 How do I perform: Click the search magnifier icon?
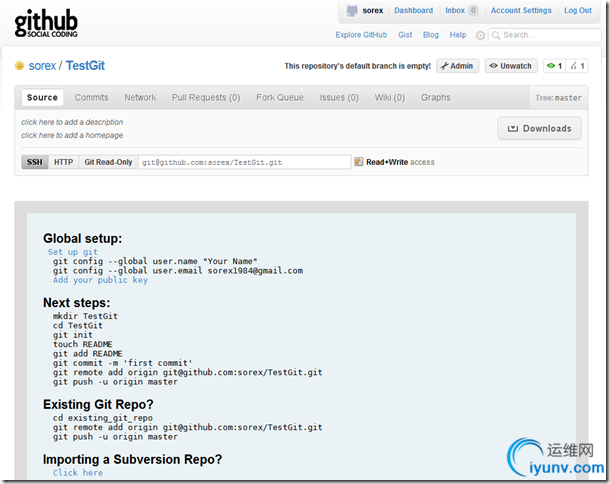click(496, 35)
